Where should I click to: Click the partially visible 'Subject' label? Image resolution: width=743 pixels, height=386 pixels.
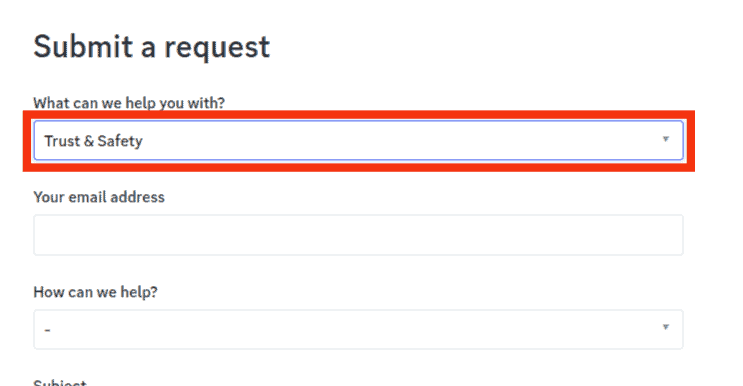point(60,382)
